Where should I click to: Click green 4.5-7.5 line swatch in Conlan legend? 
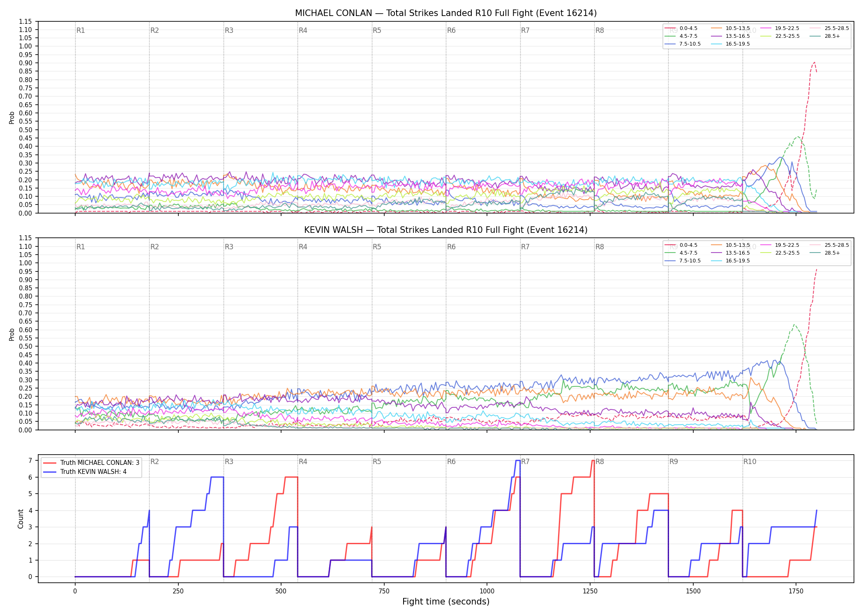pos(670,36)
